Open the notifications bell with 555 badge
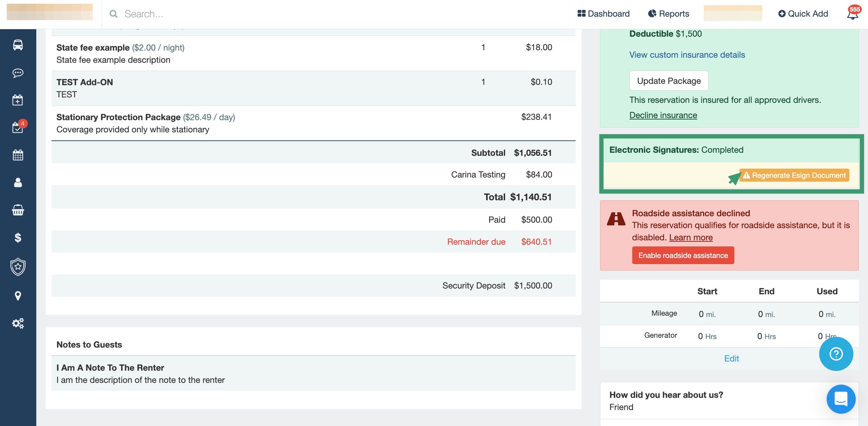Screen dimensions: 868x426 (852, 14)
